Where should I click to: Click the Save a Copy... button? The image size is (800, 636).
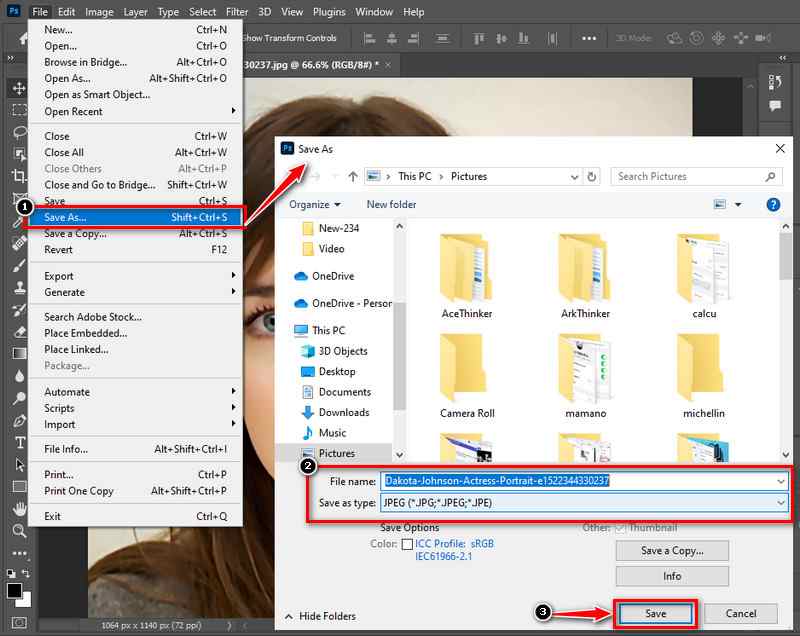tap(672, 551)
